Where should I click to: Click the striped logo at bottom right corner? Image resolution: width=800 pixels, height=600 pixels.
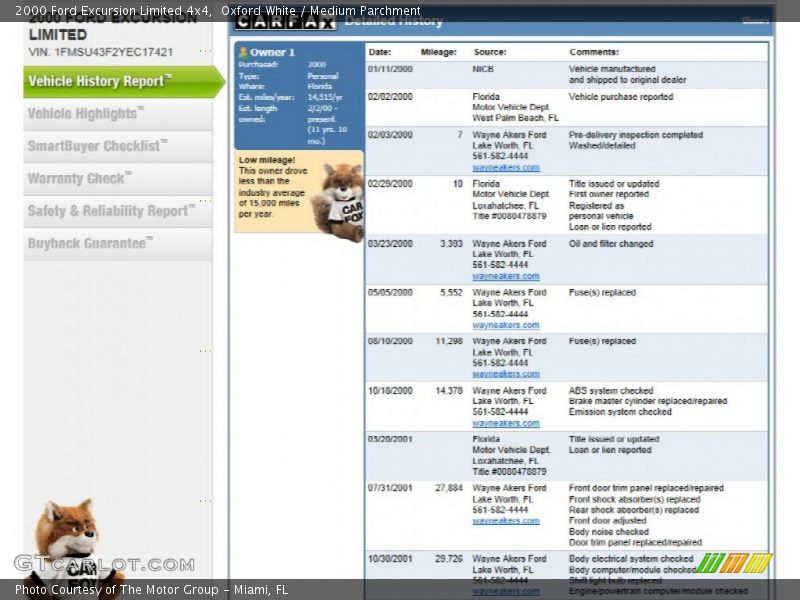(734, 563)
